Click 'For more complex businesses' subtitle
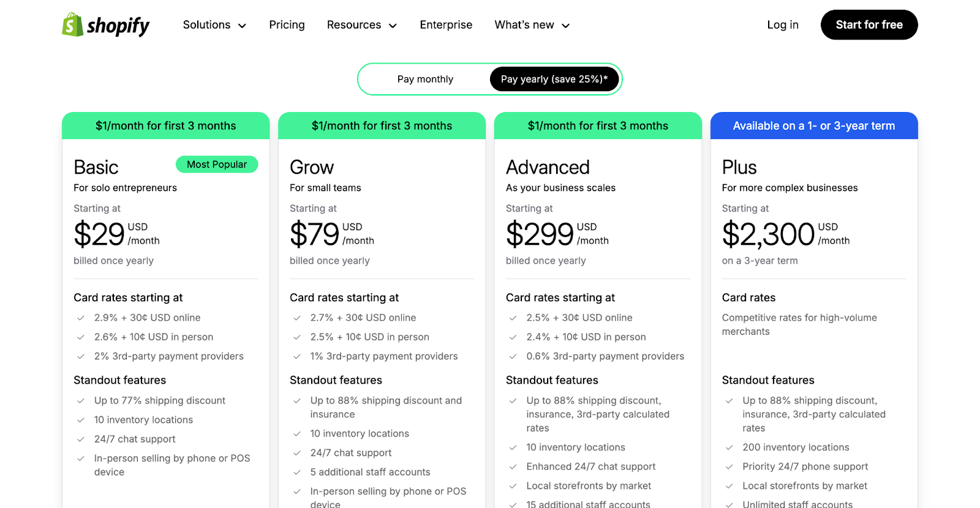Screen dimensions: 980x508 pos(790,188)
